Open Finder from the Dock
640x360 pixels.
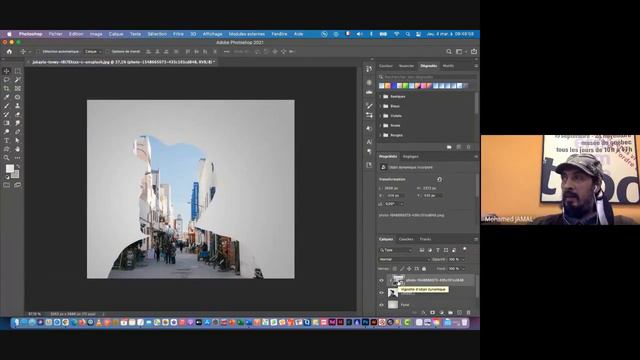[x=16, y=322]
